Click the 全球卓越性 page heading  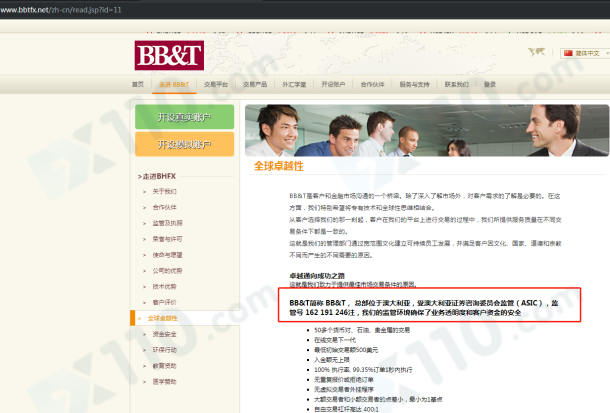pos(279,166)
